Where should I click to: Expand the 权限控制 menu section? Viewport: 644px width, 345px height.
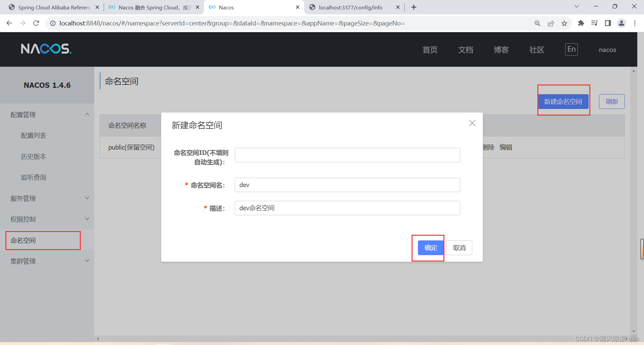47,219
